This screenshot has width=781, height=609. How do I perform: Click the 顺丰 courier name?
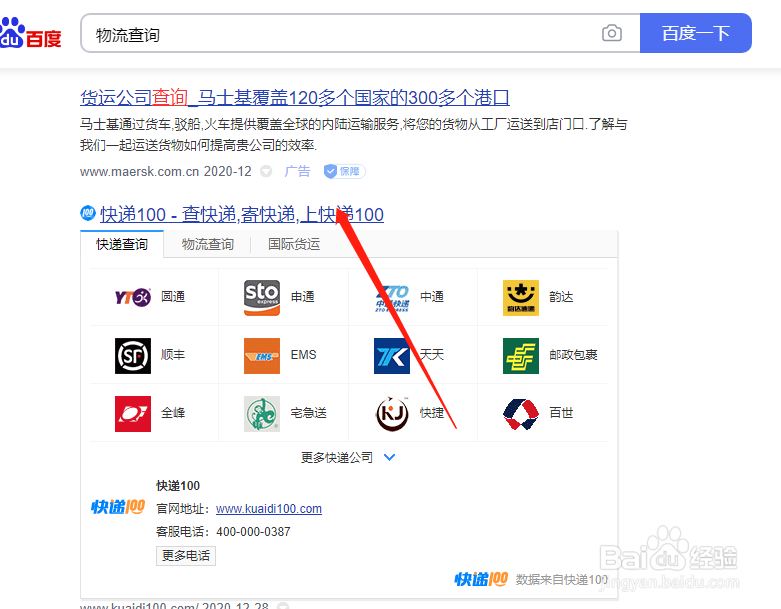click(173, 355)
